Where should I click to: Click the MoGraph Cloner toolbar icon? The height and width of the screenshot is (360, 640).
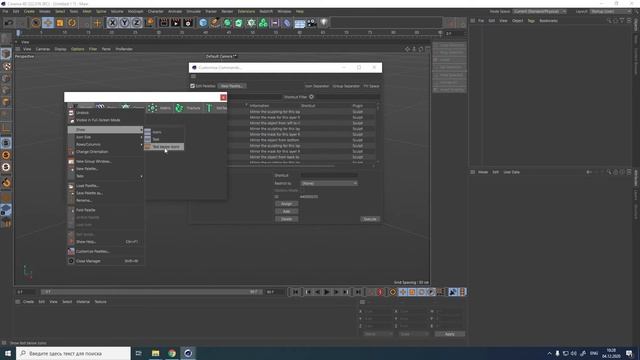tap(263, 23)
